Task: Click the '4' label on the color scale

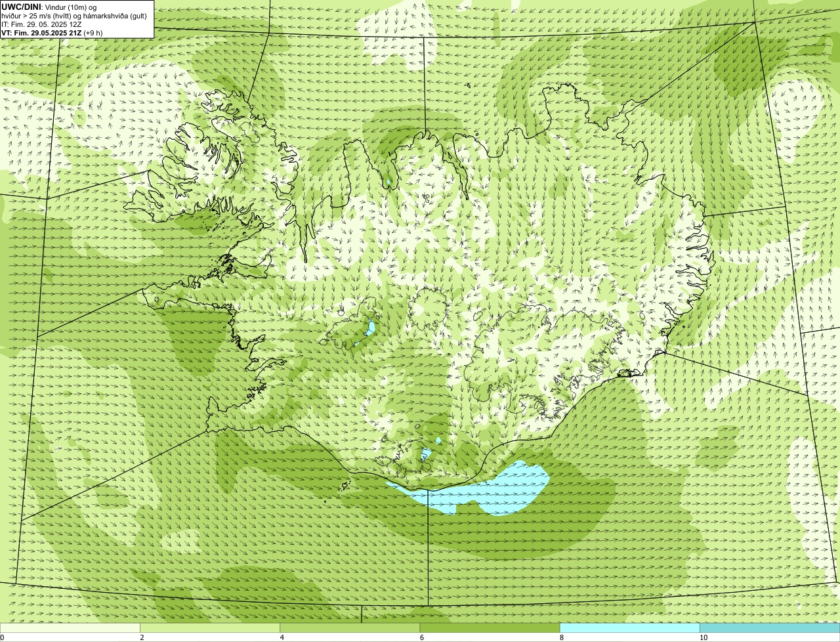Action: [282, 637]
